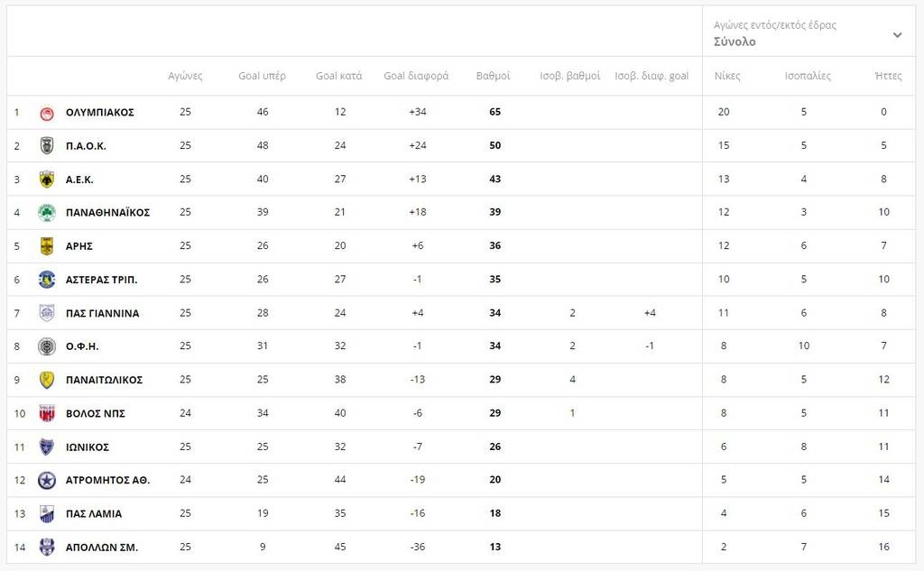
Task: Click the A.E.K. yellow crest icon
Action: pyautogui.click(x=47, y=180)
